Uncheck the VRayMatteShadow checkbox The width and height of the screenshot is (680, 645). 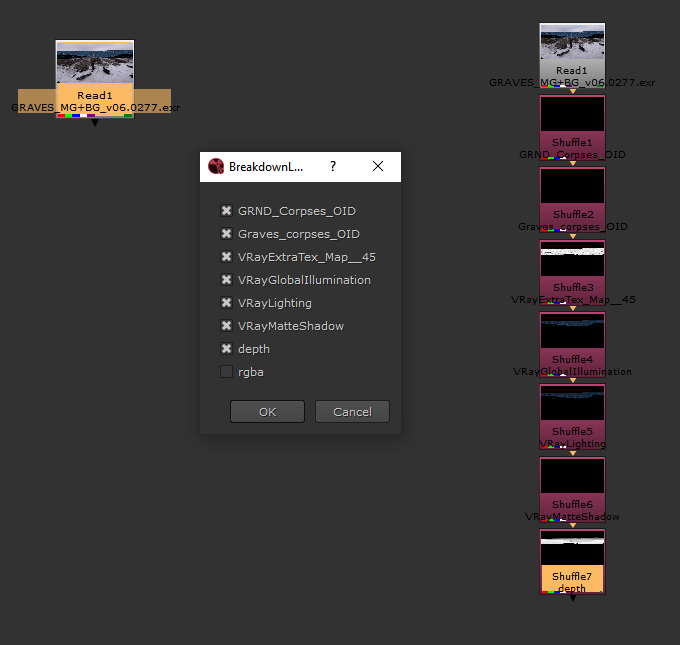[x=227, y=326]
